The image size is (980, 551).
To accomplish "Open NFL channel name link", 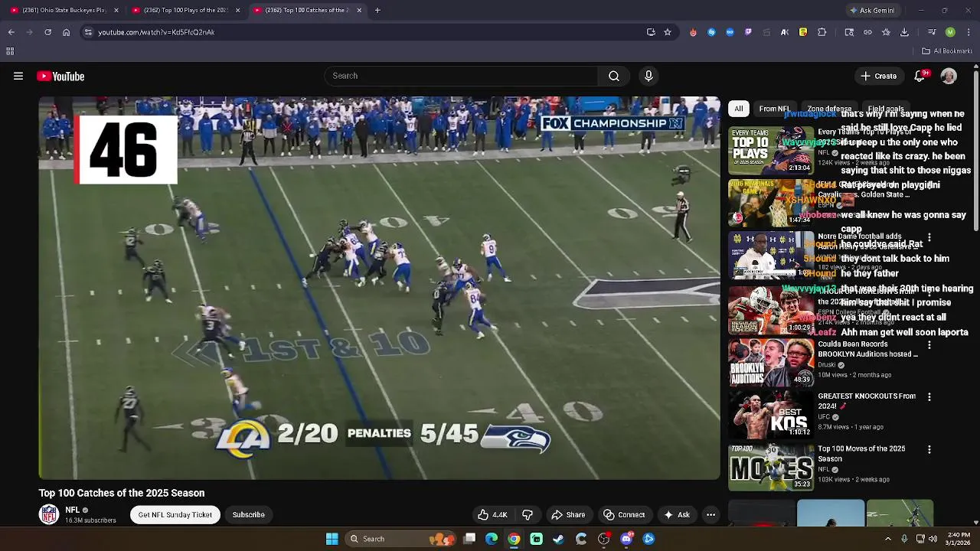I will click(x=72, y=510).
